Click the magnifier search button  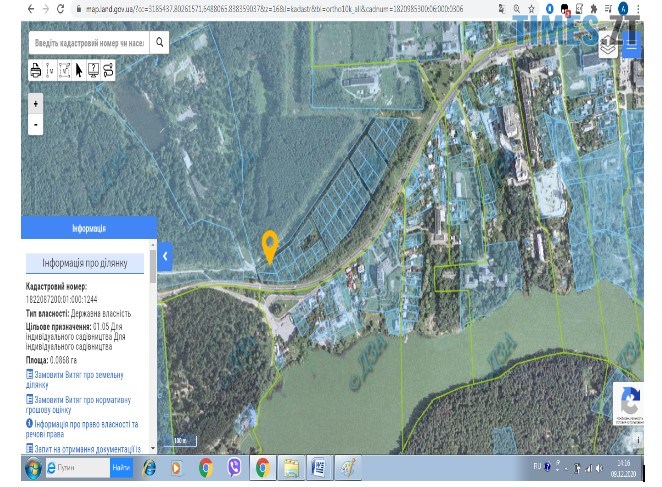(159, 43)
